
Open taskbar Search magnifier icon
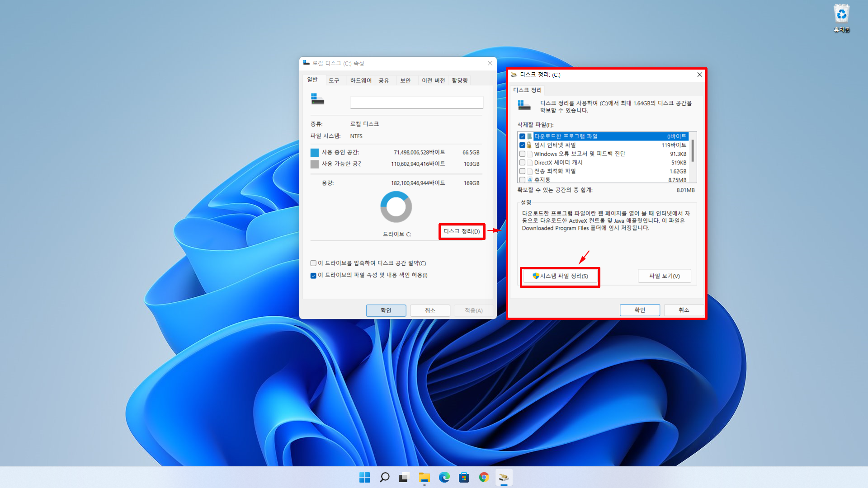point(384,477)
